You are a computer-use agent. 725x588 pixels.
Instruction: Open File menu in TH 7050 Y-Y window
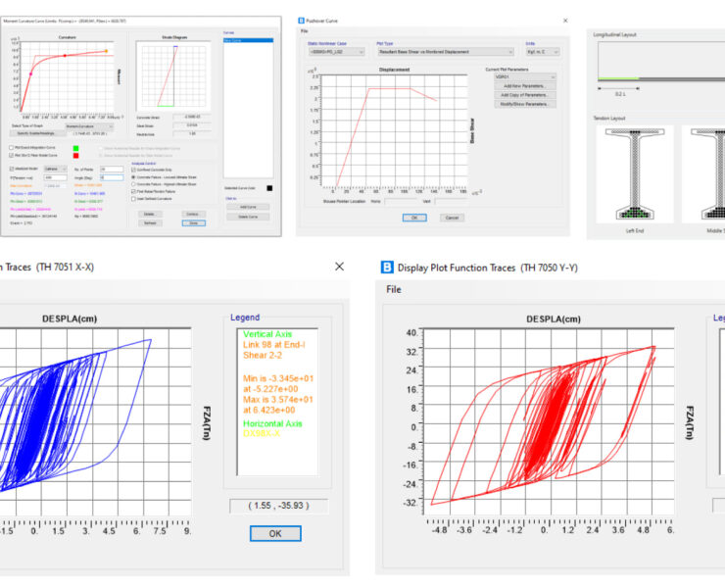[394, 289]
